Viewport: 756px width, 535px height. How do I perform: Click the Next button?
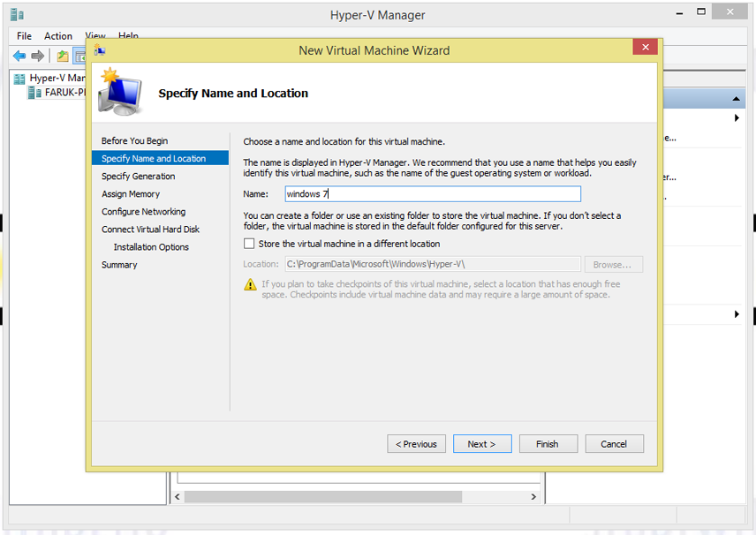[482, 443]
